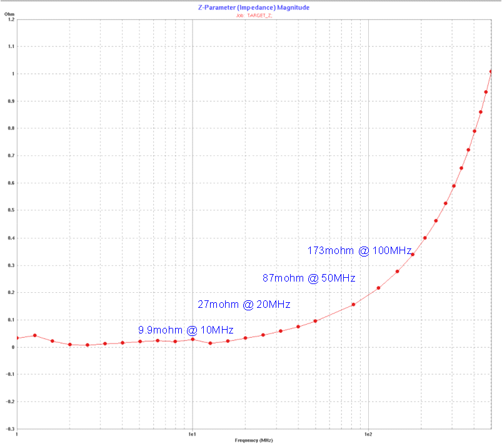Click the 0.8 y-axis tick label

click(x=10, y=129)
